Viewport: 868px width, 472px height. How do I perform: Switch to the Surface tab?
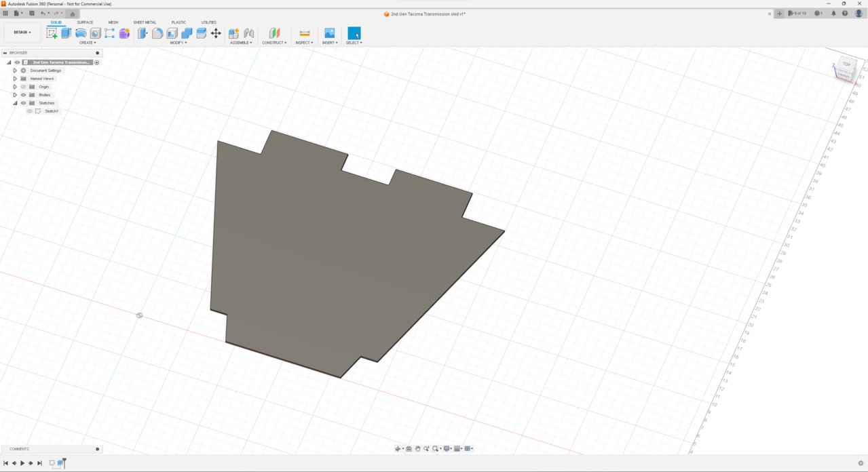(x=85, y=22)
